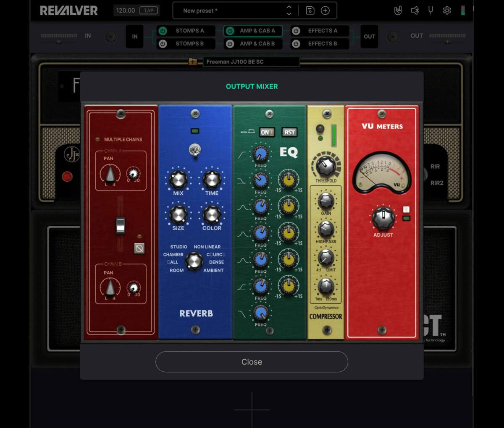
Task: Click the yellow arrow above Freeman JJ100 BE SC
Action: 192,61
